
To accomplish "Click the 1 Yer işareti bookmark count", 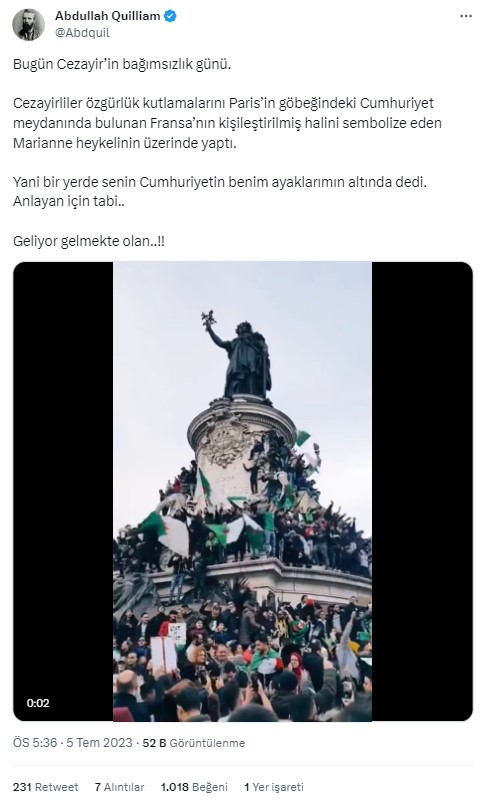I will pyautogui.click(x=274, y=787).
